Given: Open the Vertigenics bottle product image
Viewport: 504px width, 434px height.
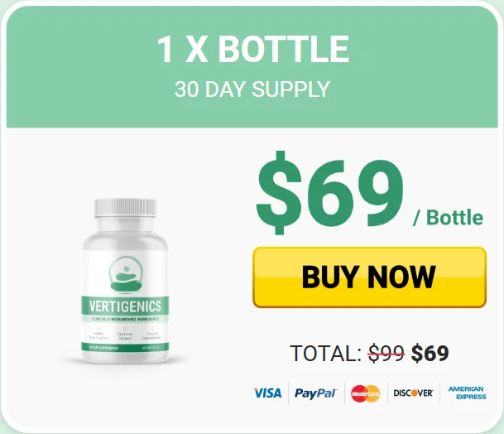Looking at the screenshot, I should (125, 281).
